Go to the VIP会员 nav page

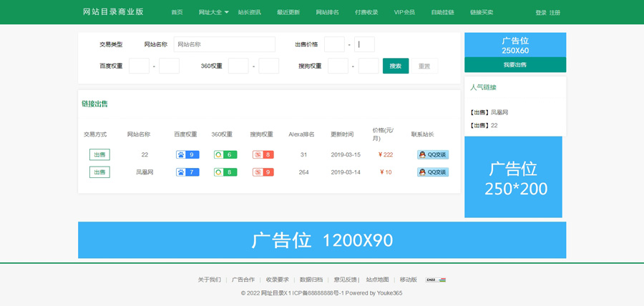[x=404, y=12]
